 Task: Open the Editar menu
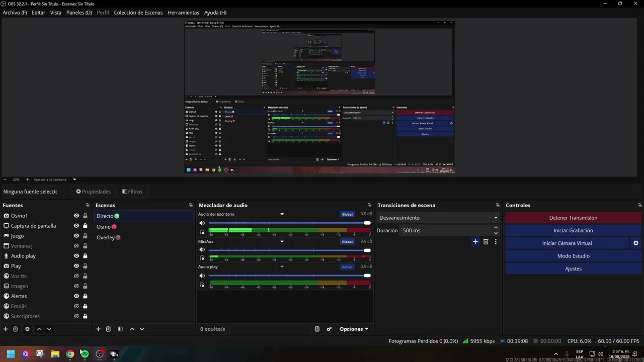pyautogui.click(x=38, y=13)
